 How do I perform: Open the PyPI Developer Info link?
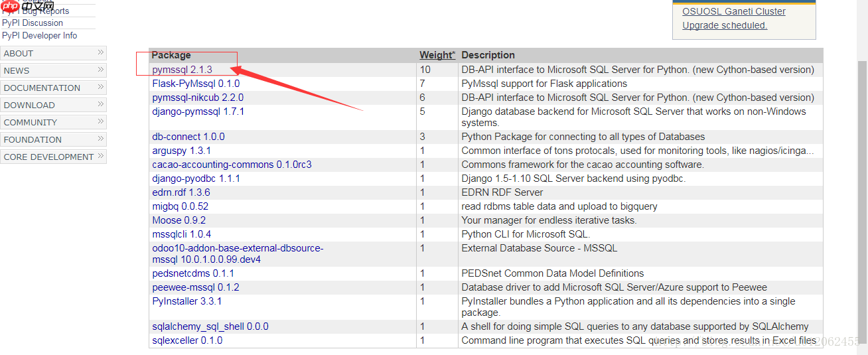tap(39, 36)
